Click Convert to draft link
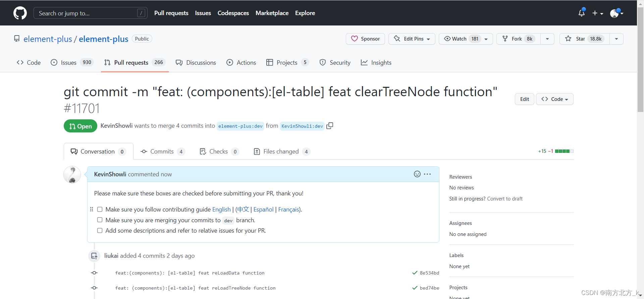Image resolution: width=644 pixels, height=299 pixels. click(x=504, y=199)
